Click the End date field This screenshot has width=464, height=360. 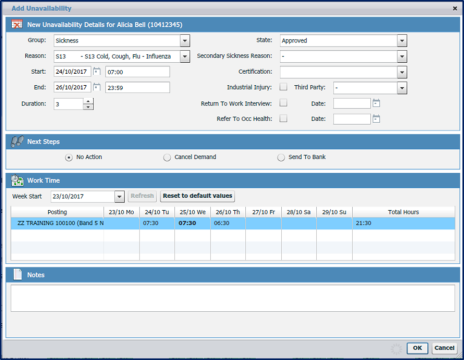coord(72,87)
